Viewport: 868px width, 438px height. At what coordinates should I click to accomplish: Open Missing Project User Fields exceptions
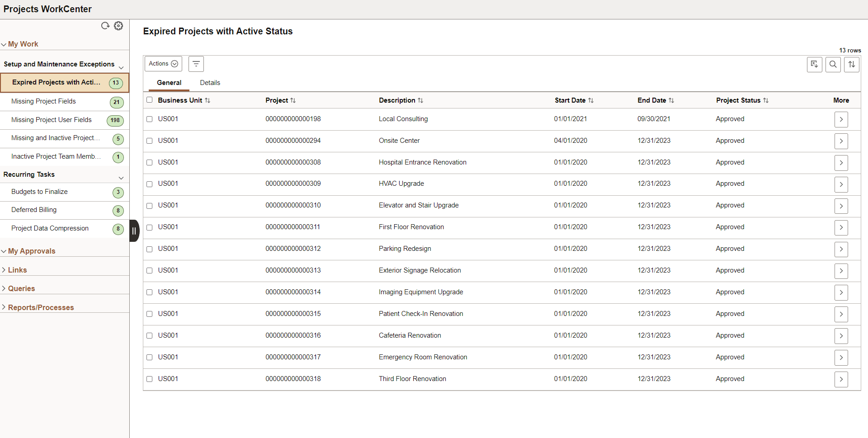pyautogui.click(x=51, y=119)
